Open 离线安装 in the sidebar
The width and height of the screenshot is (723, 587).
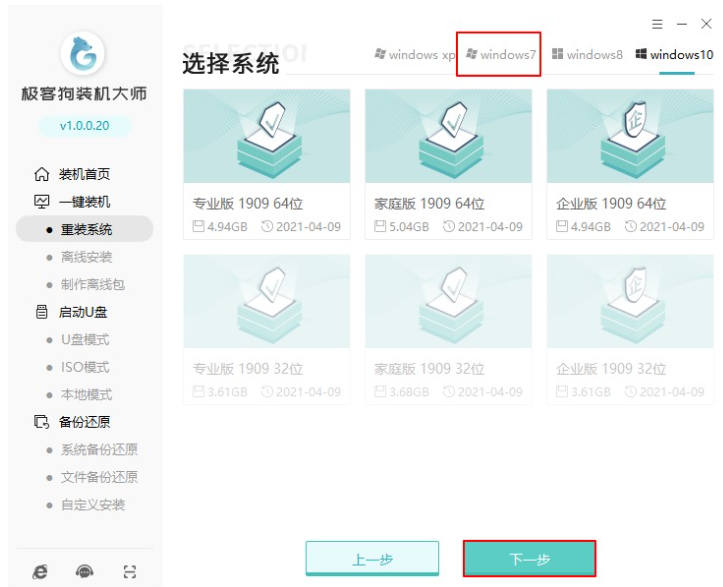(x=86, y=257)
